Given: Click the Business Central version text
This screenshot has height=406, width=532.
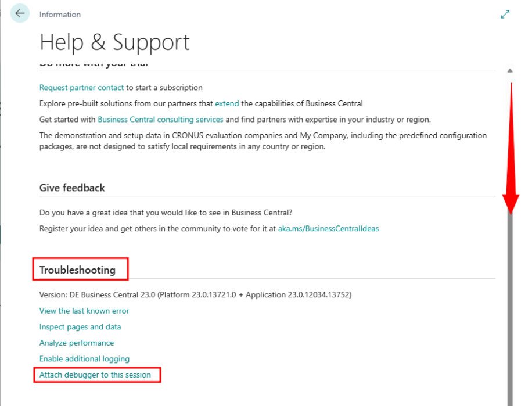Looking at the screenshot, I should point(195,294).
